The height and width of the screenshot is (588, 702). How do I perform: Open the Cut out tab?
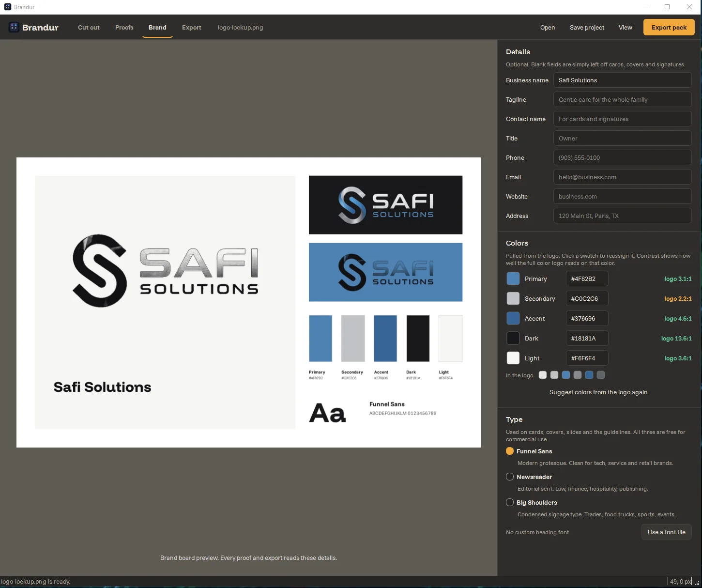89,28
